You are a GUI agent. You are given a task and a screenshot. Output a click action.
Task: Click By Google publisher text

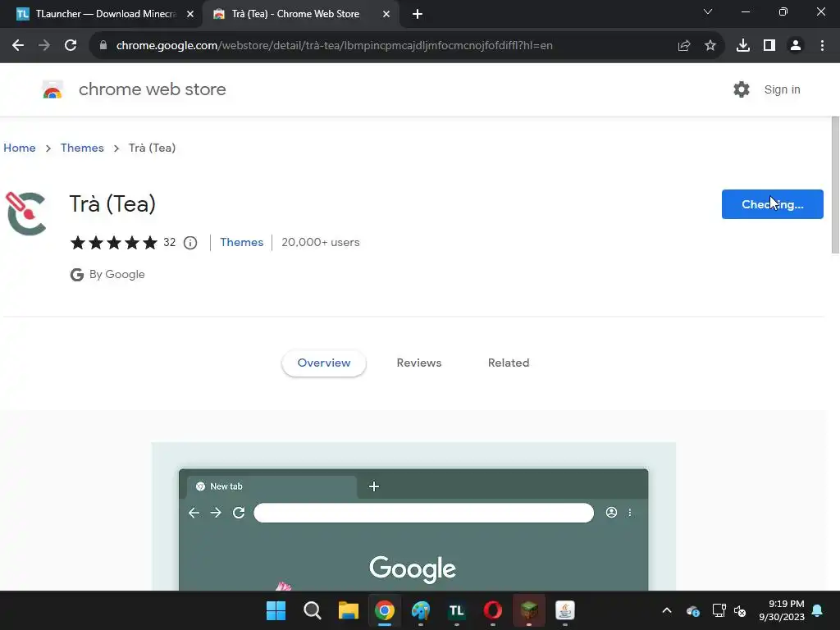click(116, 274)
